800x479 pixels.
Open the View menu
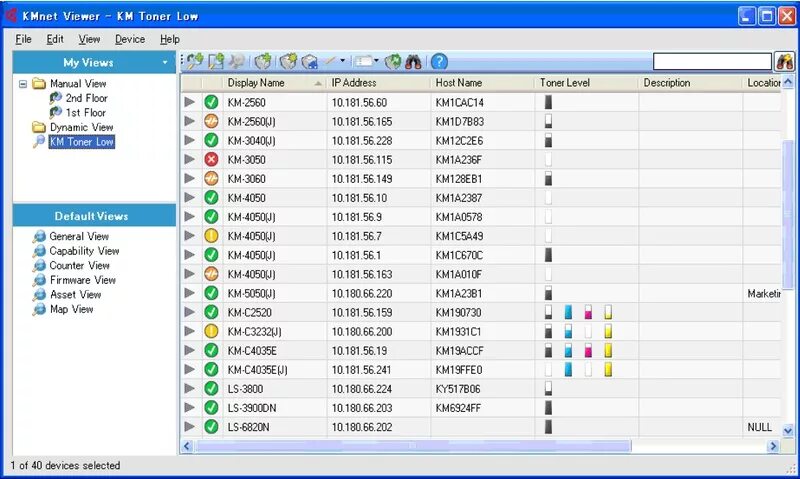point(89,39)
